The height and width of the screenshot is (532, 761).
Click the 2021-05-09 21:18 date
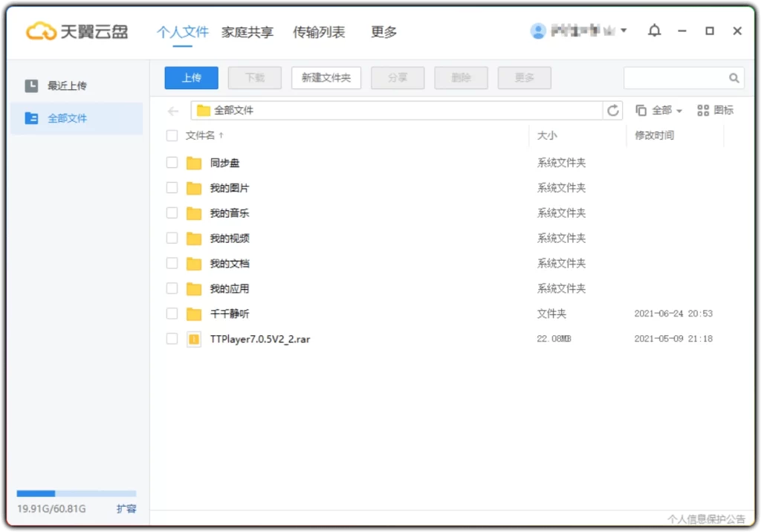point(673,339)
